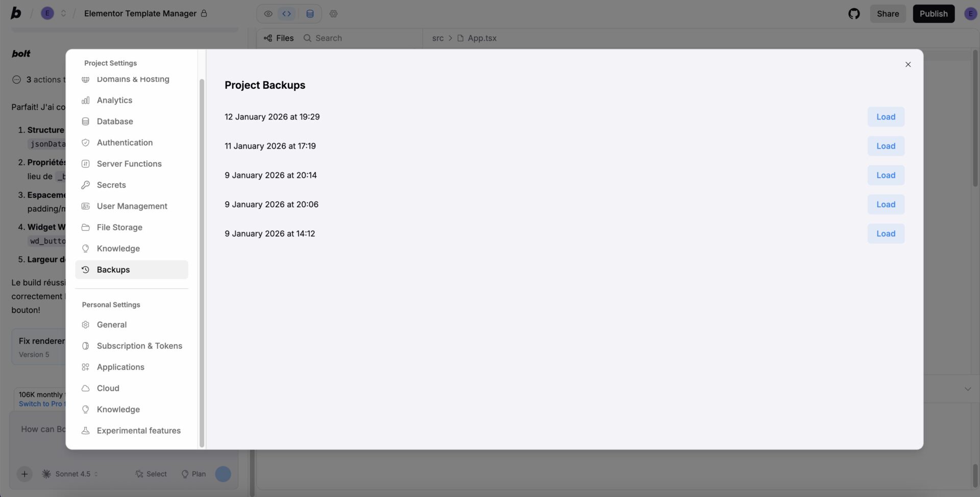Open your profile avatar in the top right
This screenshot has height=497, width=980.
click(969, 13)
